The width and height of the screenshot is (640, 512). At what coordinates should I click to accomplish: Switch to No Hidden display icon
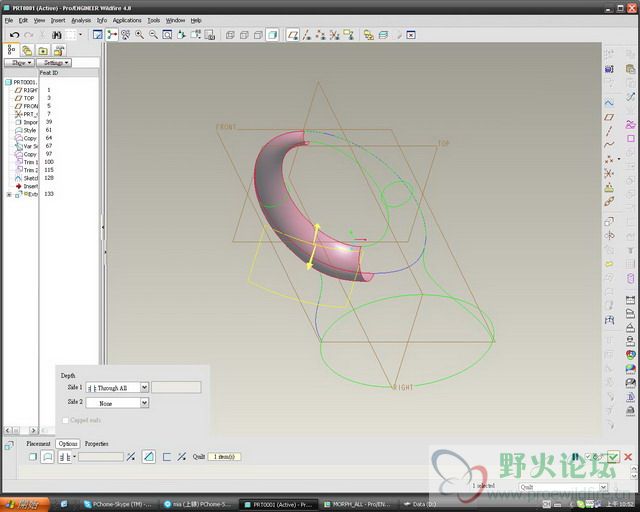point(258,35)
